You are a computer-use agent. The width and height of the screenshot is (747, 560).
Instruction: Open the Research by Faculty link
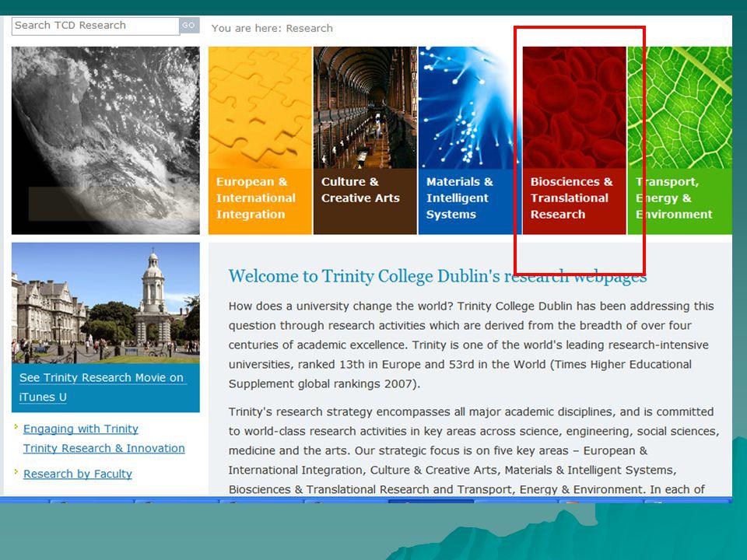point(78,474)
